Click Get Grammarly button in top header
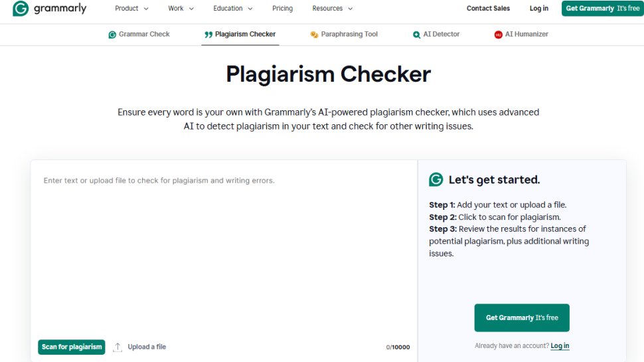 pyautogui.click(x=602, y=9)
